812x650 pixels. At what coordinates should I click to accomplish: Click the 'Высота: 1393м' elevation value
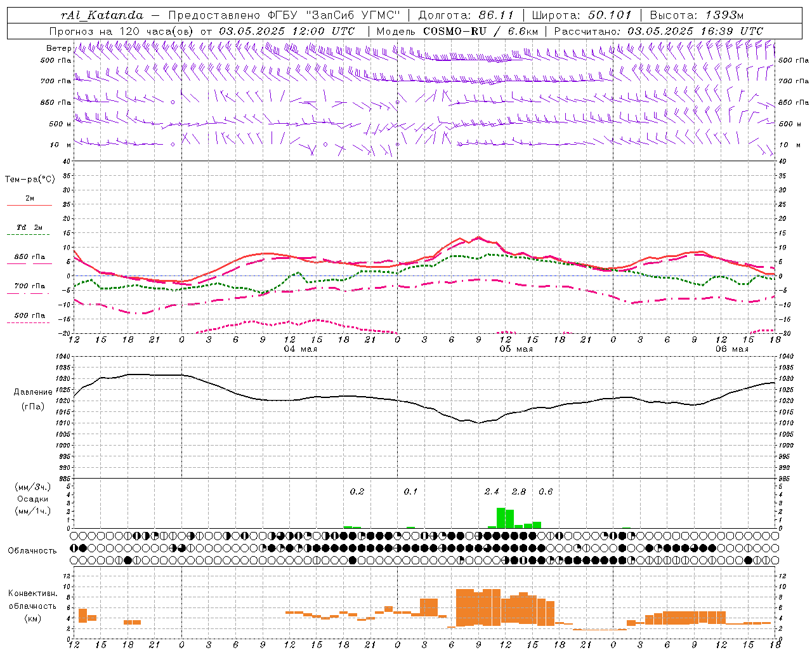(x=697, y=15)
